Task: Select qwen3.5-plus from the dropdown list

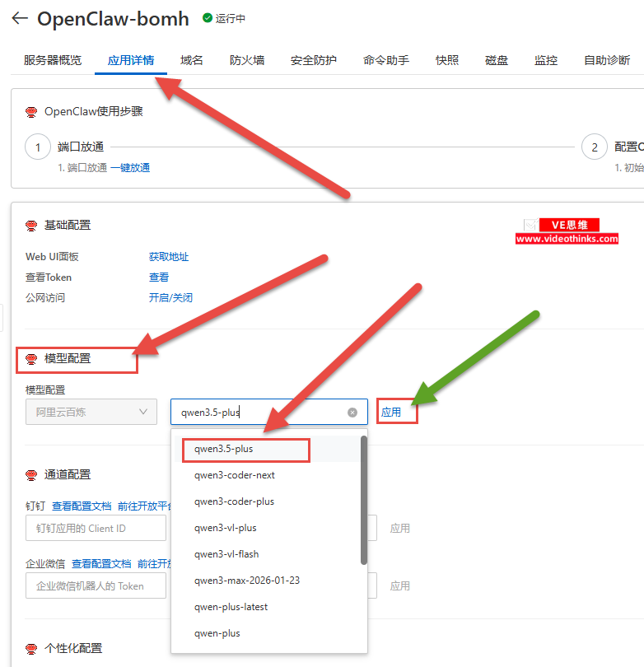Action: point(223,449)
